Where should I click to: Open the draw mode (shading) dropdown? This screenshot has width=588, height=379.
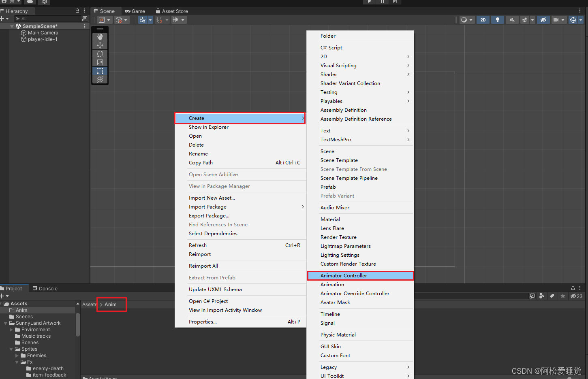coord(467,20)
